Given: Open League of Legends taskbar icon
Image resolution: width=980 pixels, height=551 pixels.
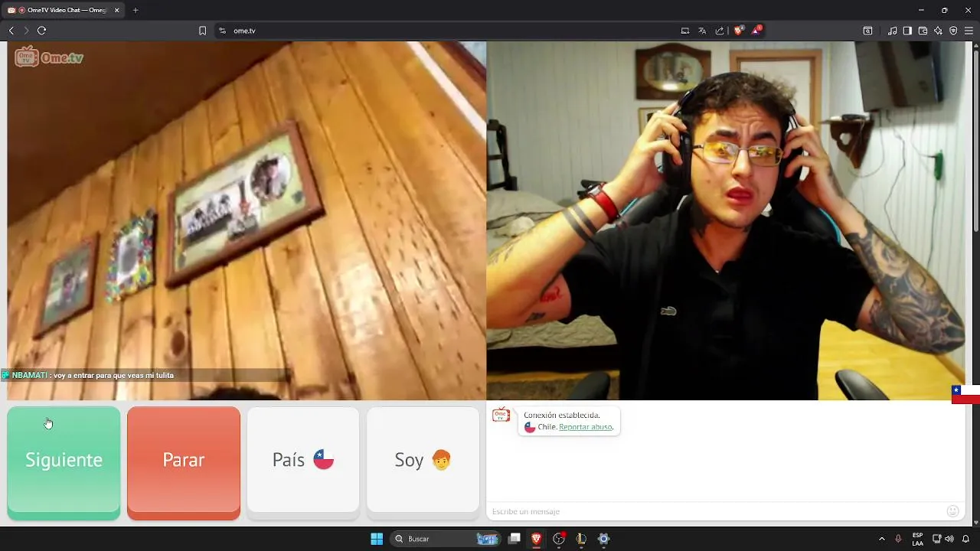Looking at the screenshot, I should click(581, 539).
